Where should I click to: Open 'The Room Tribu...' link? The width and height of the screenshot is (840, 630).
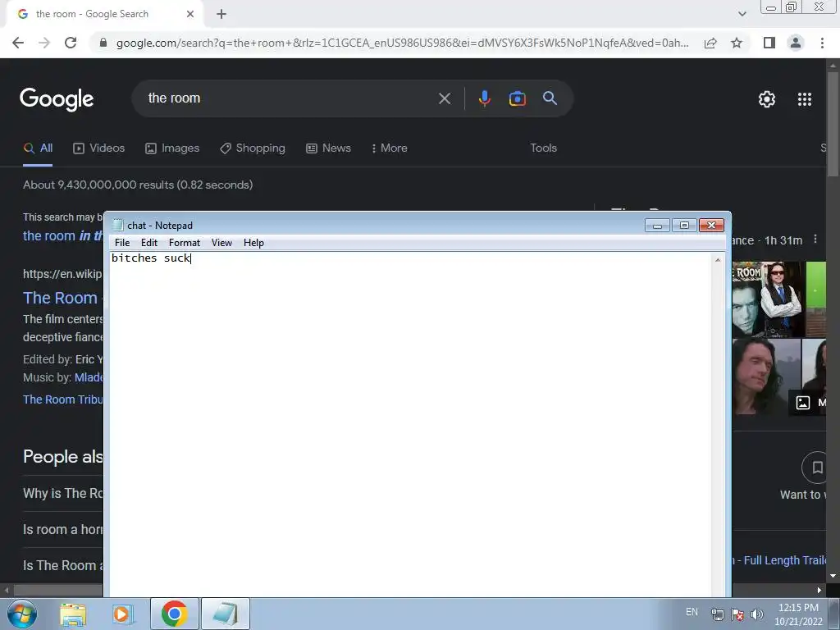pos(62,399)
